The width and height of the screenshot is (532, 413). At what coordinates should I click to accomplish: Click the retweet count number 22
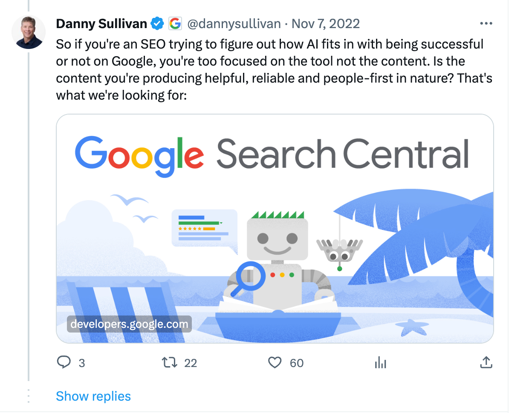click(191, 363)
